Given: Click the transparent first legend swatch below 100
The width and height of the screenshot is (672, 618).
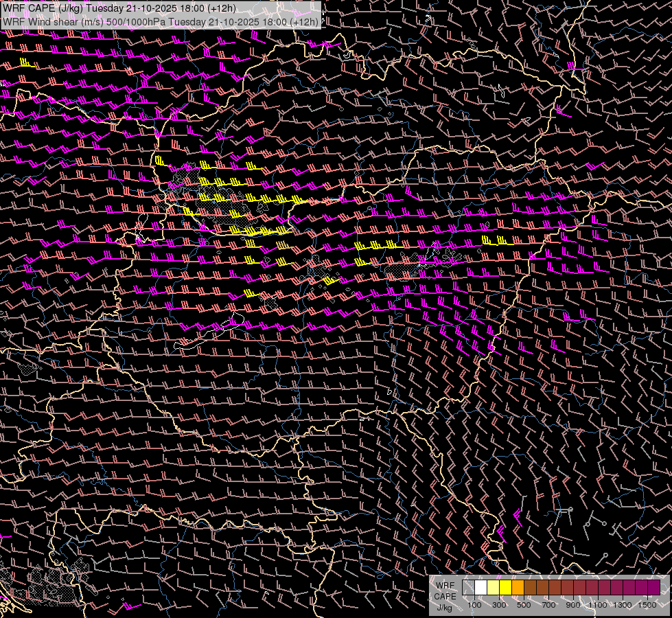Looking at the screenshot, I should pyautogui.click(x=468, y=588).
